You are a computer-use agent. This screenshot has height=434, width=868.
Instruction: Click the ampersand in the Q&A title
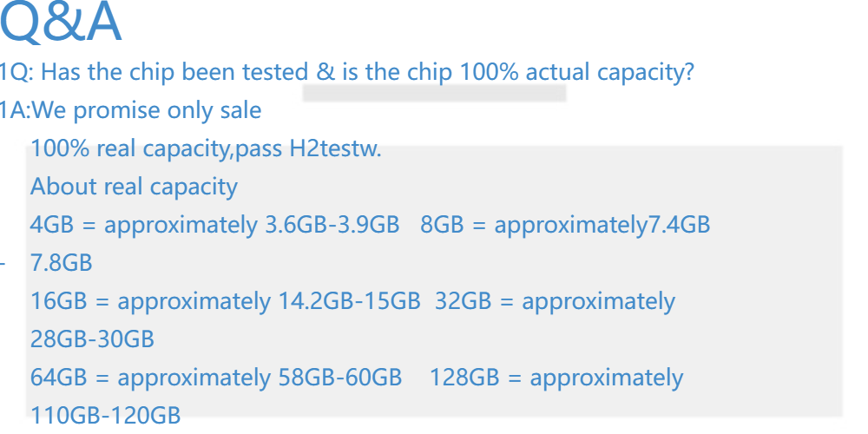(x=61, y=24)
